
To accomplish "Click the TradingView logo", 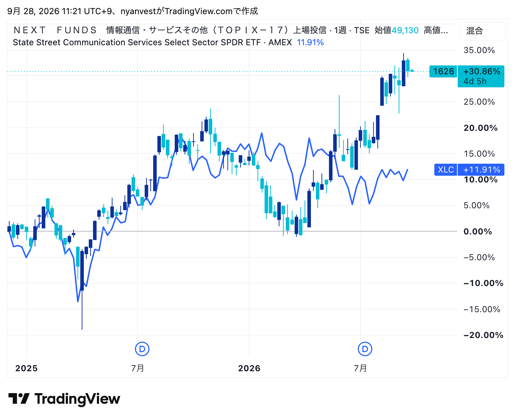I will pos(64,399).
